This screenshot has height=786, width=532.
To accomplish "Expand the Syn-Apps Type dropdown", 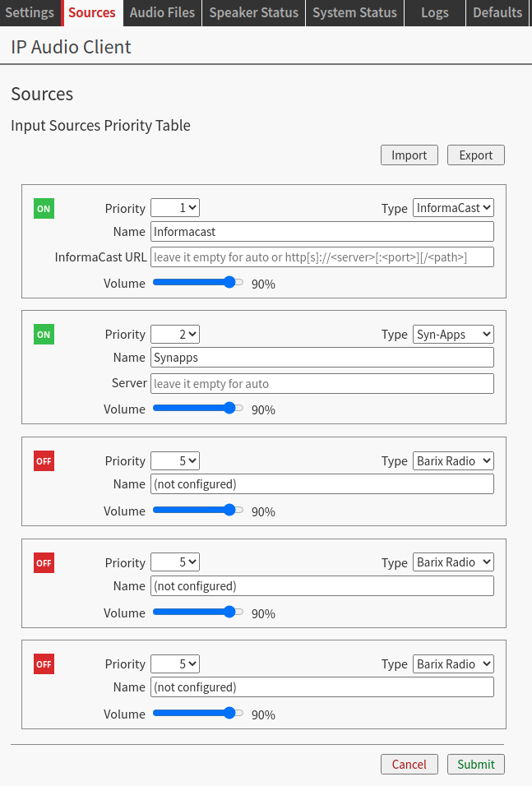I will click(x=453, y=334).
